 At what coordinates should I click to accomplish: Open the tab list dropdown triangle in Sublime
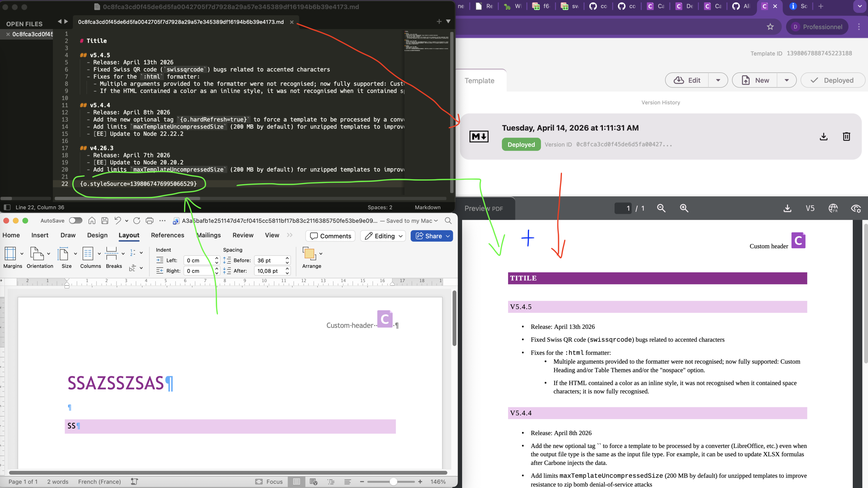click(x=448, y=21)
